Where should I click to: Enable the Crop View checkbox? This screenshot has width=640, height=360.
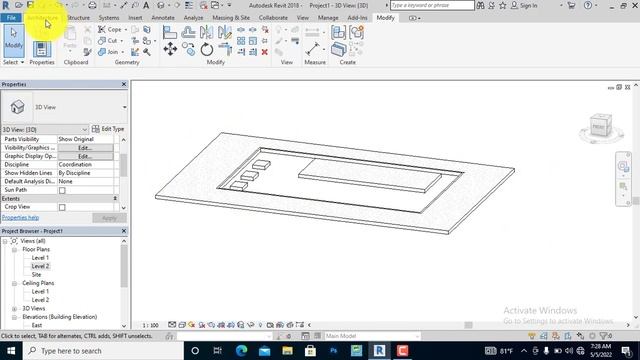(x=62, y=207)
